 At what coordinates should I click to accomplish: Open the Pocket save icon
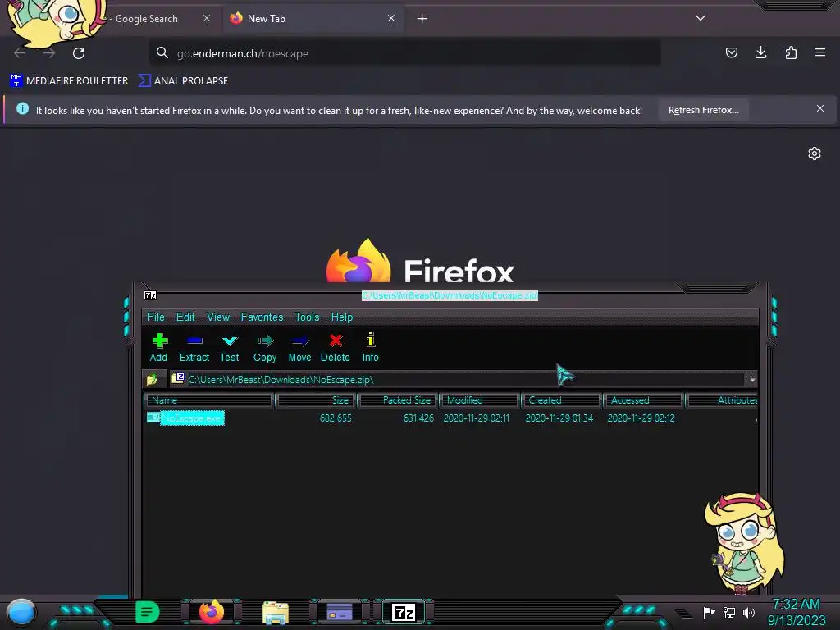pos(731,52)
